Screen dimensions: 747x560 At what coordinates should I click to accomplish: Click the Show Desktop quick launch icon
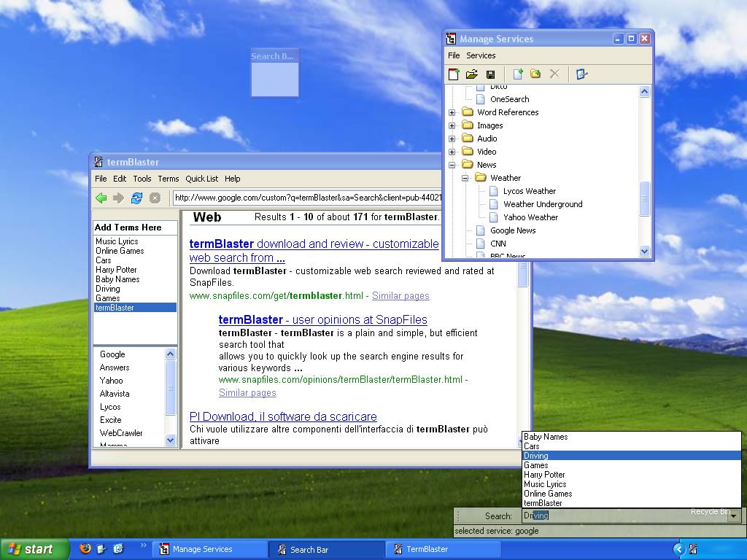coord(102,549)
